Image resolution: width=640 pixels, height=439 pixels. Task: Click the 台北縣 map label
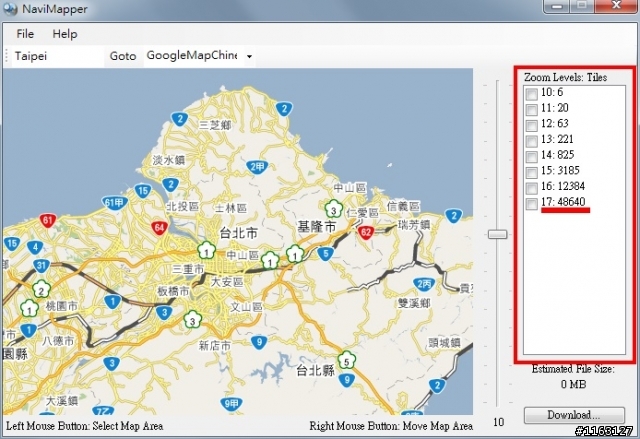(x=315, y=370)
